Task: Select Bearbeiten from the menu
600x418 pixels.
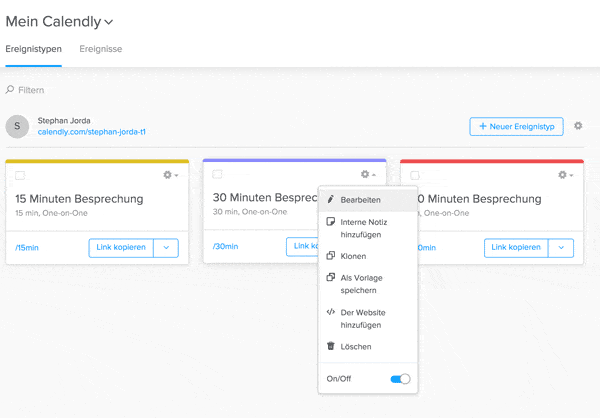Action: point(368,200)
